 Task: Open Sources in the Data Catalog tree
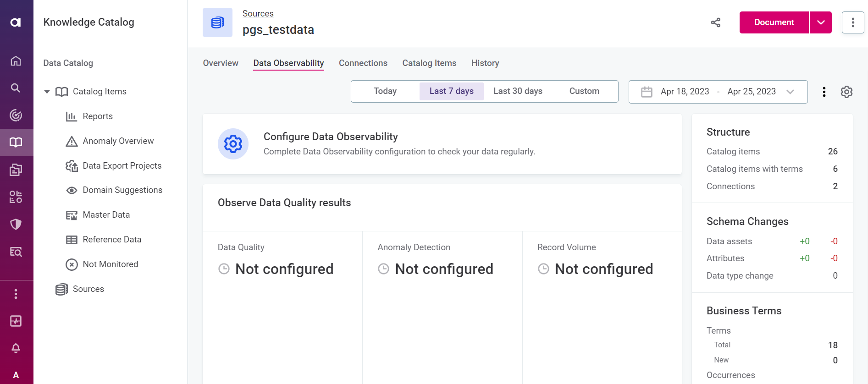[88, 289]
